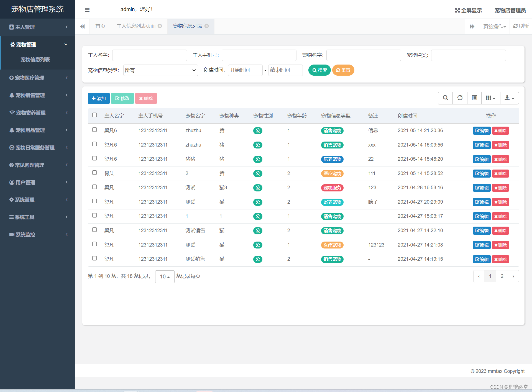Switch to the 首页 tab
532x392 pixels.
pos(100,26)
